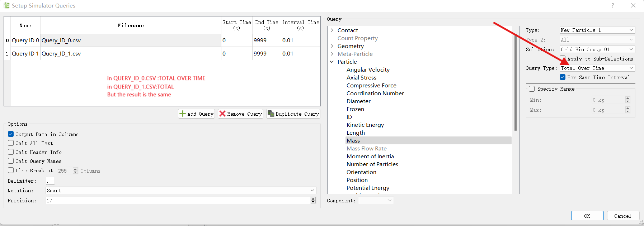Collapse the Particle tree node
The width and height of the screenshot is (644, 226).
(332, 62)
